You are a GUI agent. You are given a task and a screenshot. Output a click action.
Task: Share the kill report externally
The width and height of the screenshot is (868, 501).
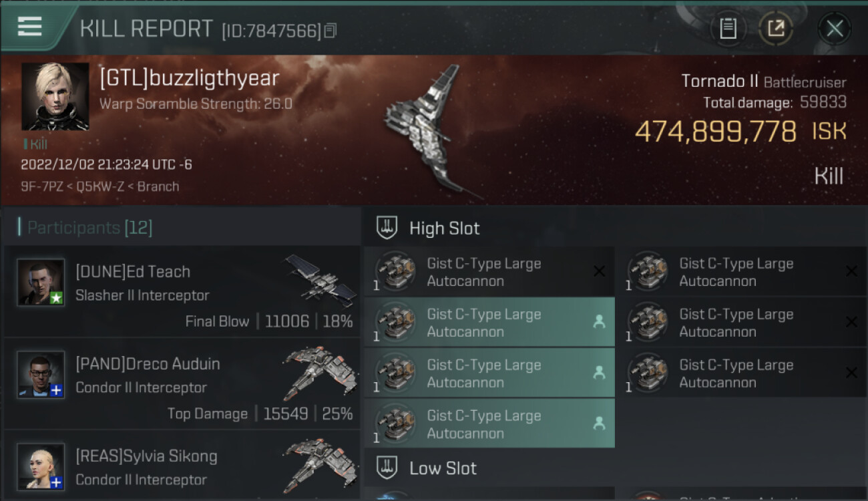click(776, 29)
